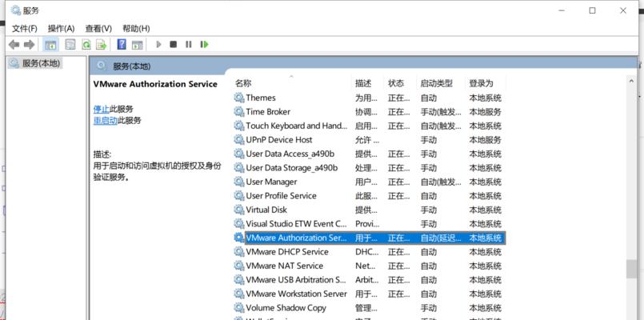Open the 操作(A) menu
This screenshot has width=644, height=320.
(x=61, y=28)
